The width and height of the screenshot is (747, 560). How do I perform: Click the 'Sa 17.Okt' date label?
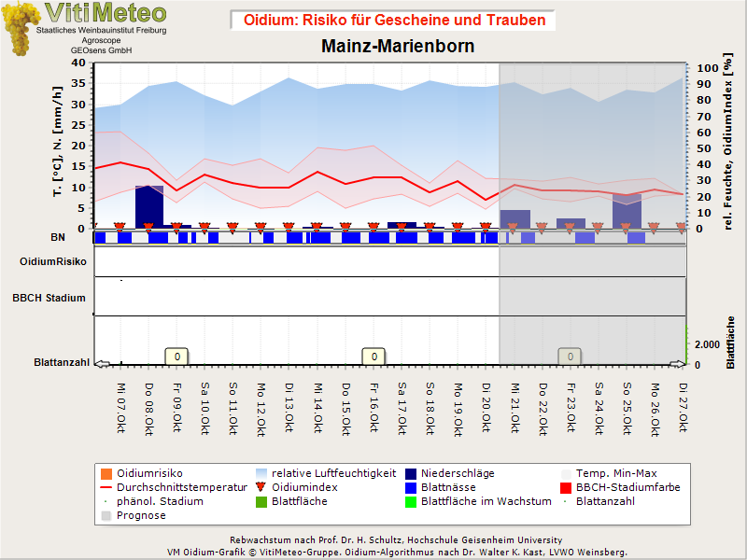402,408
